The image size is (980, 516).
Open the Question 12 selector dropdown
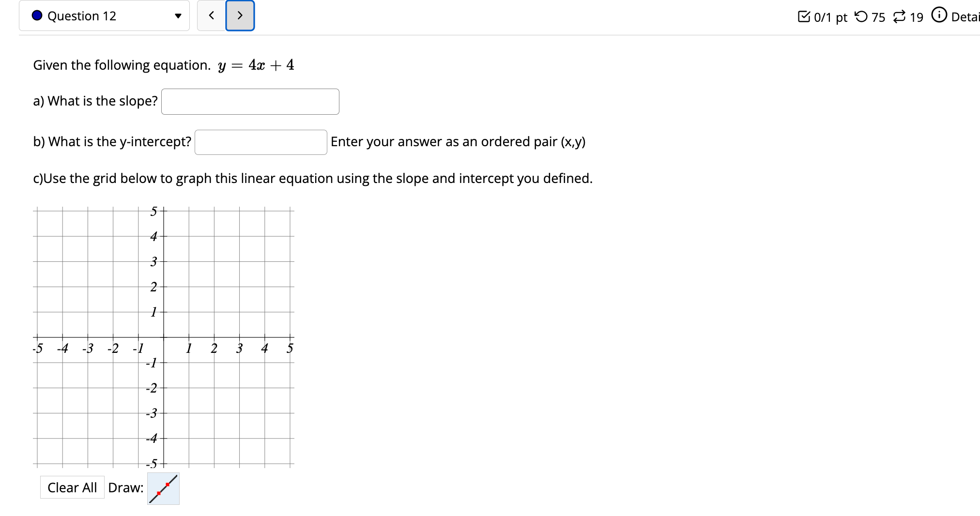(x=104, y=15)
